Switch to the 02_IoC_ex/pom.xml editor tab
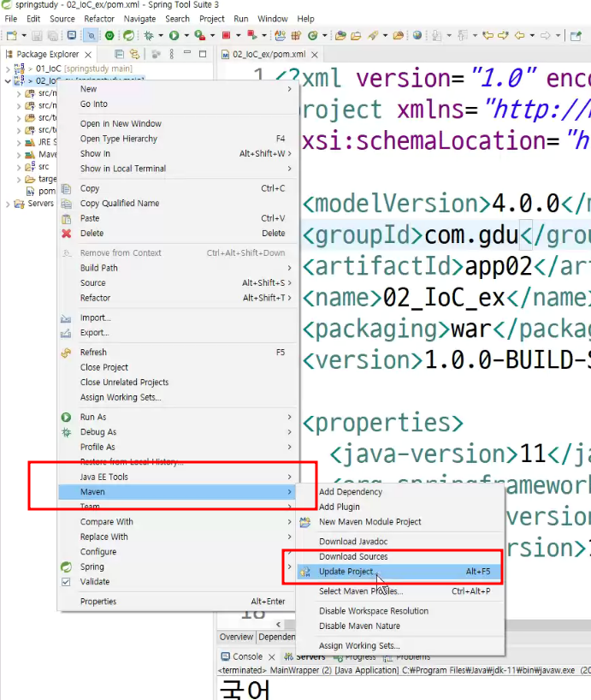The width and height of the screenshot is (591, 700). [x=269, y=55]
